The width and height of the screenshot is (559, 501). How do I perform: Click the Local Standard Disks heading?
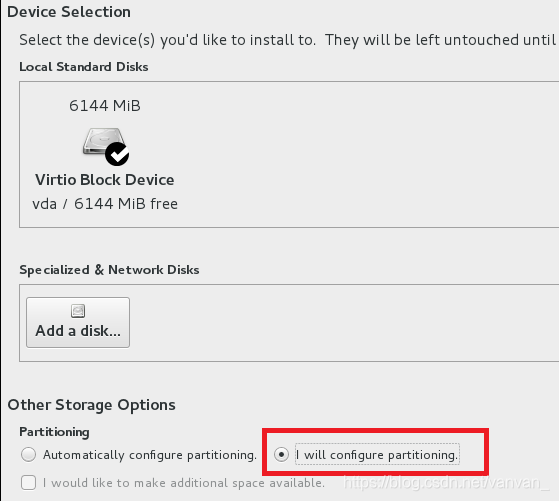click(x=84, y=67)
